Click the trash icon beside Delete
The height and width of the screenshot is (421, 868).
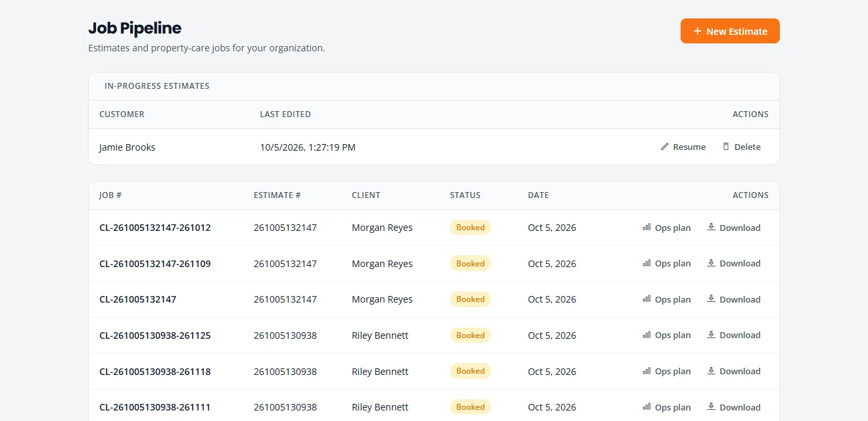(x=726, y=147)
